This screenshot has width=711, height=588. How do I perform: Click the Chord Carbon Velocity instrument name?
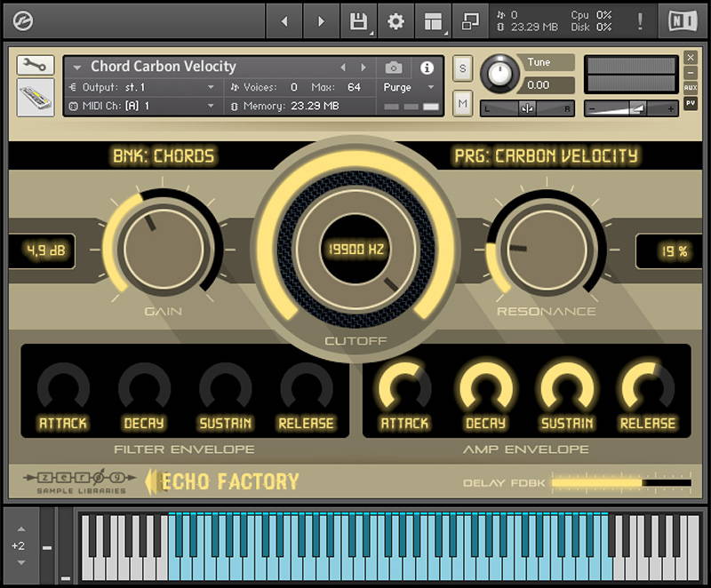[164, 67]
